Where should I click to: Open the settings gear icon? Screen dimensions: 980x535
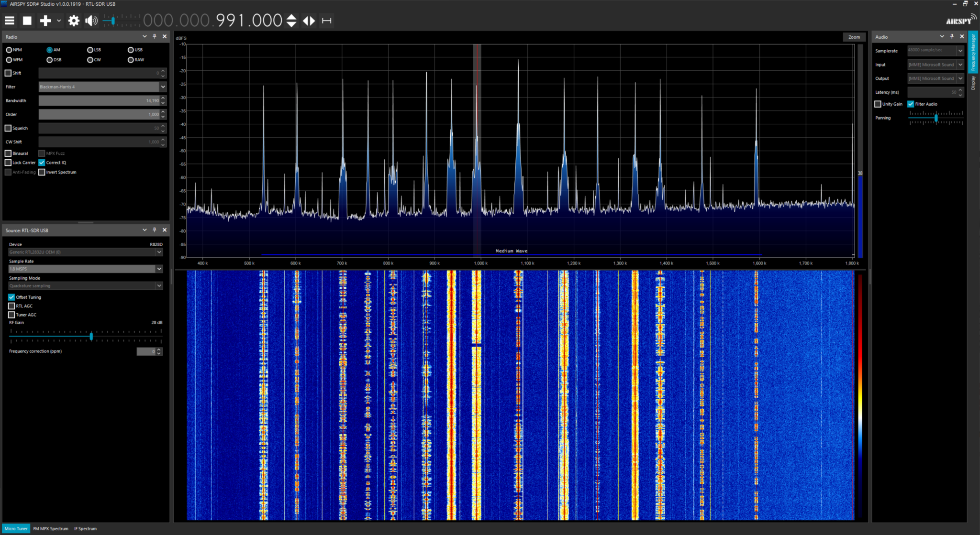click(x=74, y=21)
